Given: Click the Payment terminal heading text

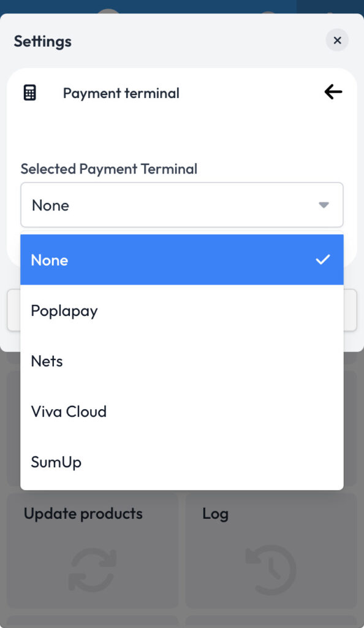Looking at the screenshot, I should 121,93.
